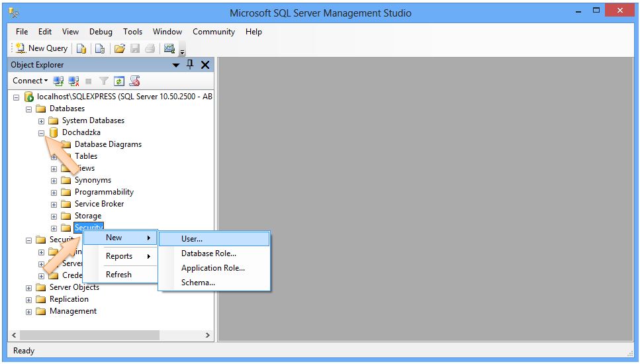Open the Tools menu
The width and height of the screenshot is (640, 364).
click(x=132, y=32)
